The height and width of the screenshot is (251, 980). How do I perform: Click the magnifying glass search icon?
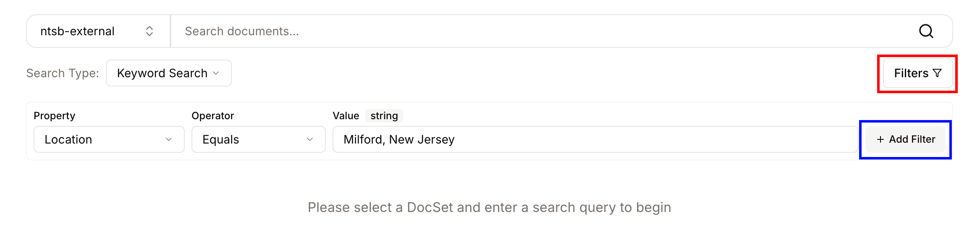point(926,31)
